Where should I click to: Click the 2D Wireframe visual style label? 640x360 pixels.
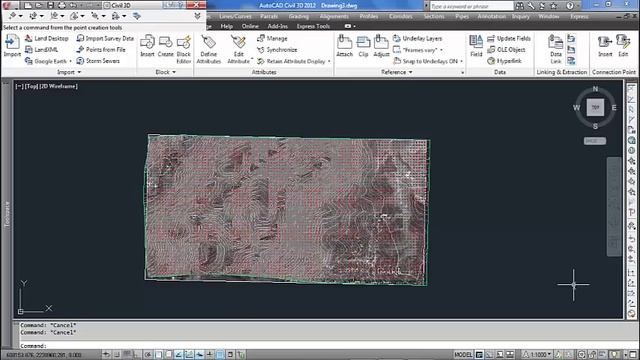(58, 86)
